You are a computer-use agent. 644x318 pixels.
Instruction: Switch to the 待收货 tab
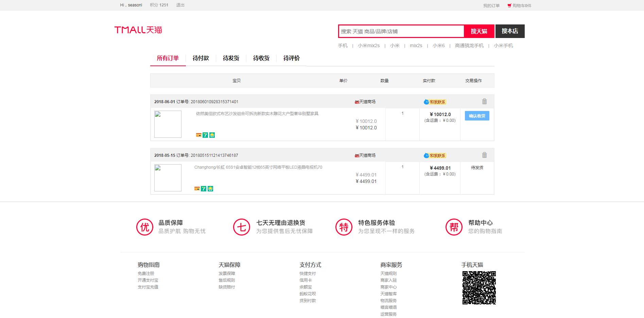point(261,58)
